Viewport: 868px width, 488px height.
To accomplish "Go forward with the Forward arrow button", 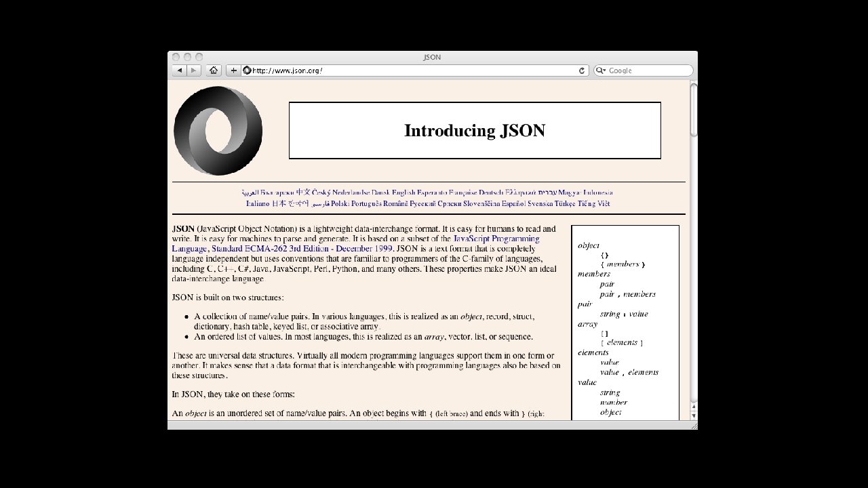I will [x=194, y=70].
